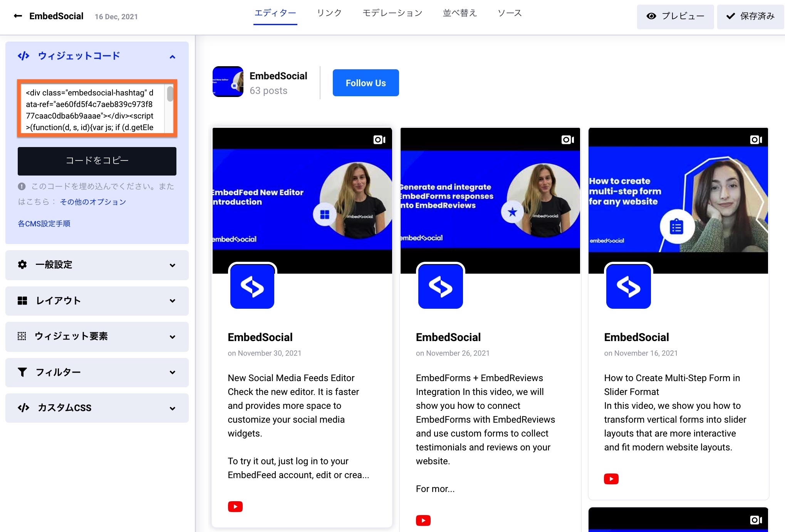Click video camera icon on multi-step form post
Viewport: 785px width, 532px height.
(x=756, y=140)
